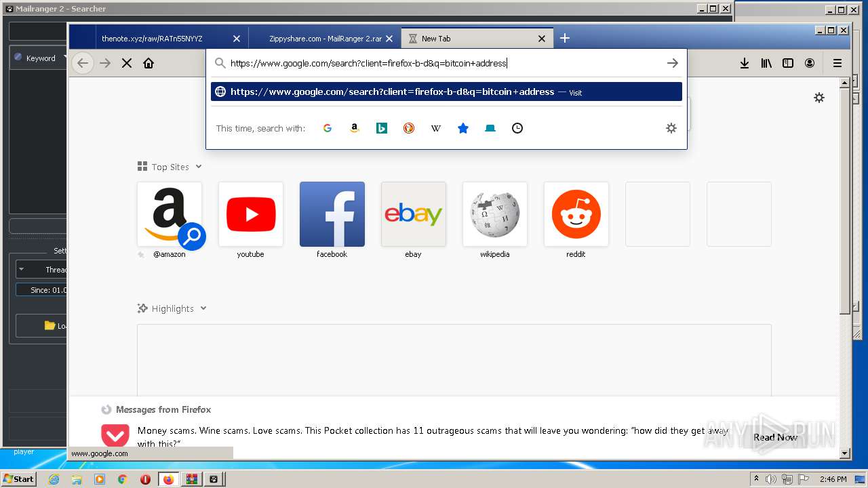
Task: Open MailRanger taskbar button
Action: click(x=214, y=479)
